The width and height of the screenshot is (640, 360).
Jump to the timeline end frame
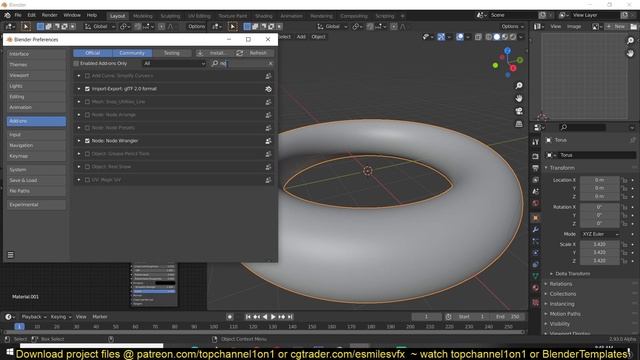[290, 317]
